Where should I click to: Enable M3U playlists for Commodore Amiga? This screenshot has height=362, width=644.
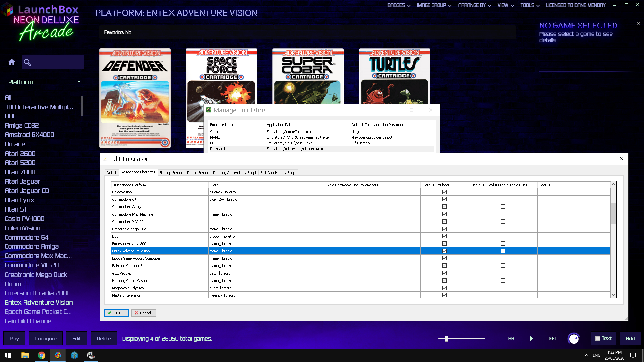(x=503, y=207)
